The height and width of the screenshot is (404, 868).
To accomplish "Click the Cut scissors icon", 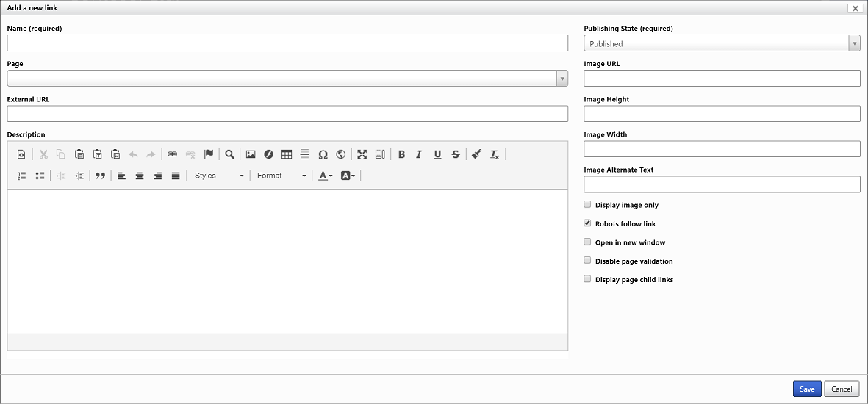I will click(43, 154).
